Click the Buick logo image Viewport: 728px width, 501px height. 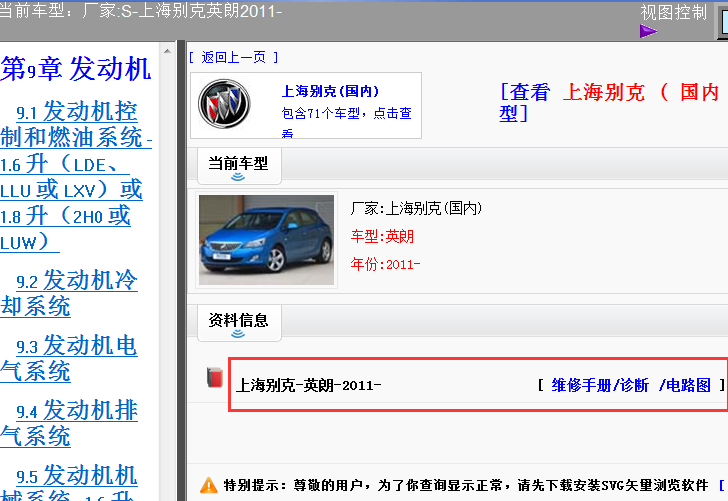click(x=224, y=104)
